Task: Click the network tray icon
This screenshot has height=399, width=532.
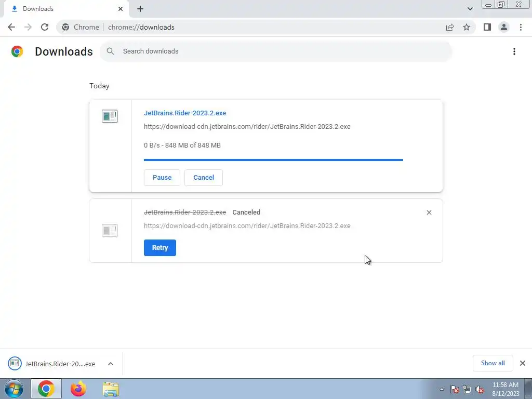Action: 467,389
